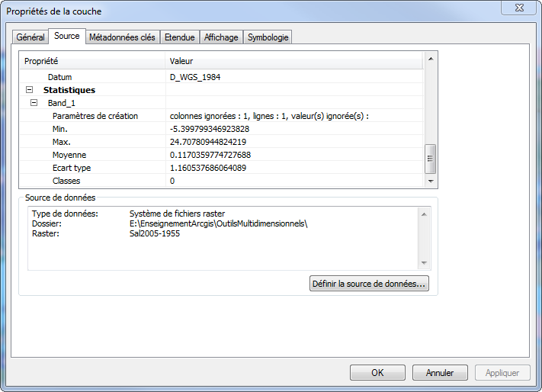Click Définir la source de données button

(x=370, y=284)
